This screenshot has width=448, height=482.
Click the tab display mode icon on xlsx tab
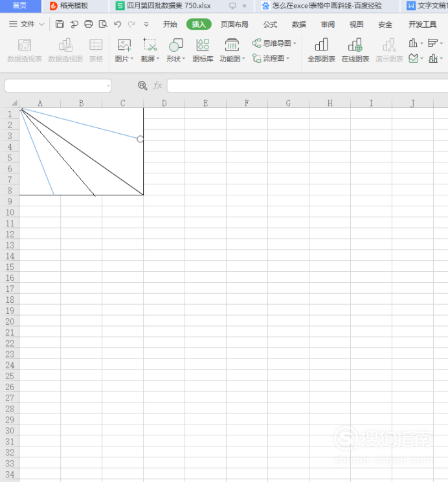point(232,6)
